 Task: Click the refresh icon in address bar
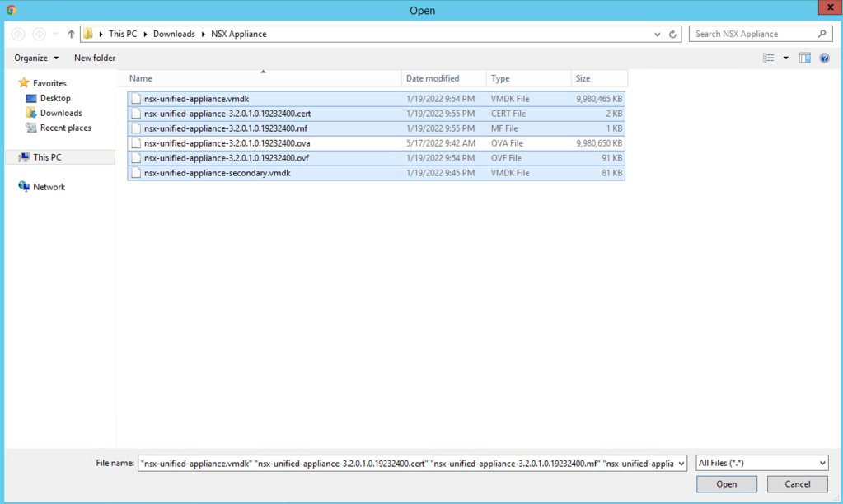672,35
